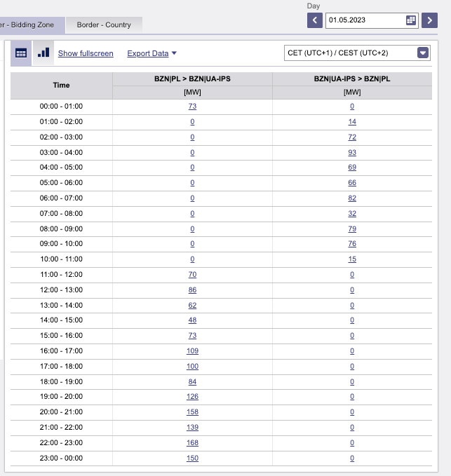This screenshot has width=451, height=476.
Task: Open the 168 MW value at 22:00 - 23:00
Action: (x=192, y=442)
